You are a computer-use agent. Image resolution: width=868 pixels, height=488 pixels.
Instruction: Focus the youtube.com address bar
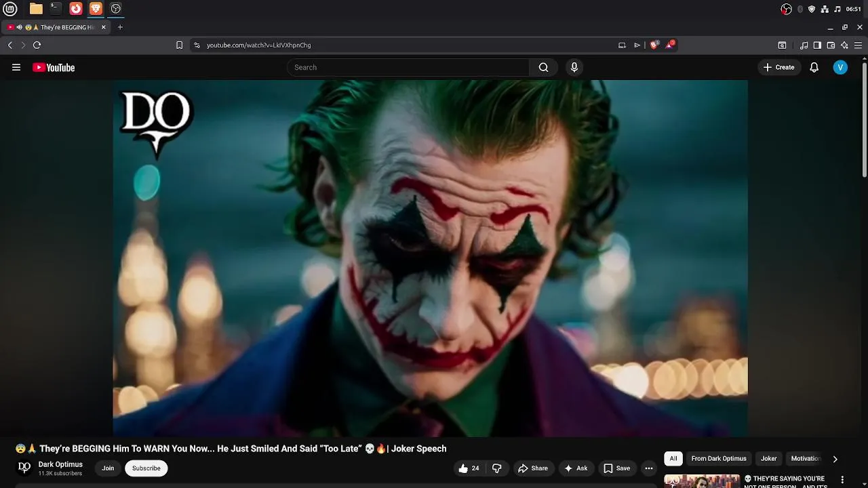tap(407, 45)
